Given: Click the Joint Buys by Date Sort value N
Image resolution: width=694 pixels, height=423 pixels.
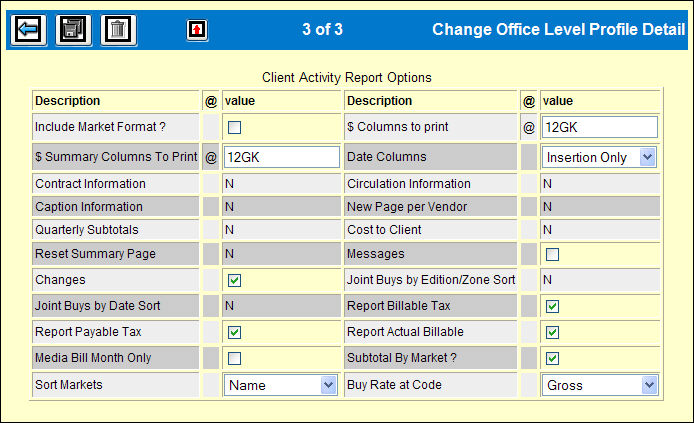Looking at the screenshot, I should [229, 306].
